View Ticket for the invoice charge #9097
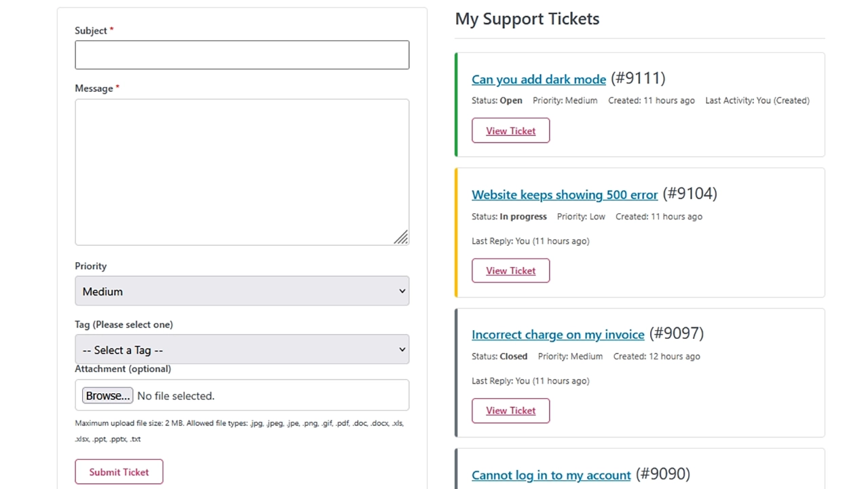This screenshot has height=489, width=868. pos(510,411)
